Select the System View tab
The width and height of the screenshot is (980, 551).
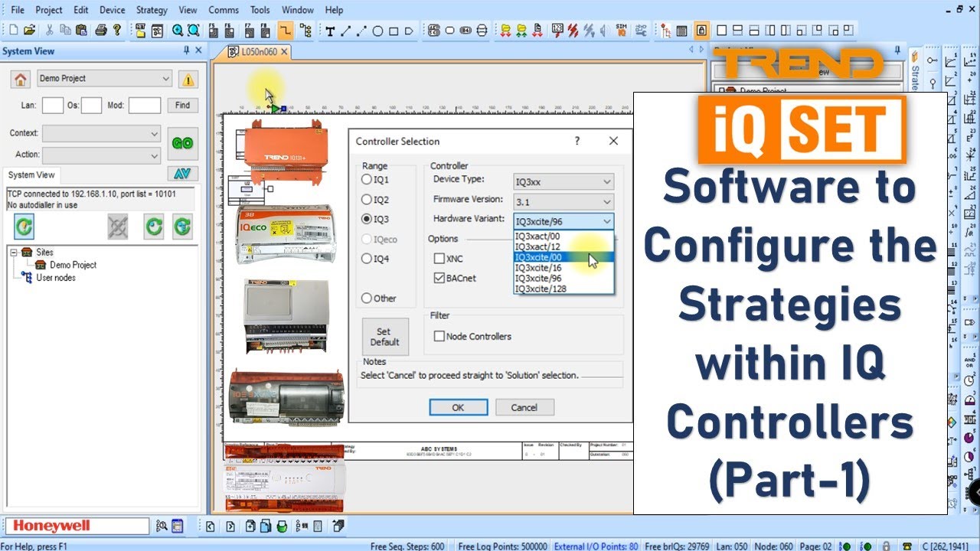point(31,174)
